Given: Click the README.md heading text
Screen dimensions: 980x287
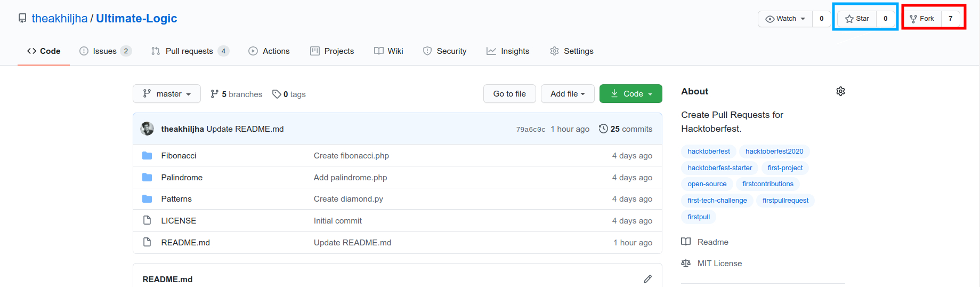Looking at the screenshot, I should point(167,280).
